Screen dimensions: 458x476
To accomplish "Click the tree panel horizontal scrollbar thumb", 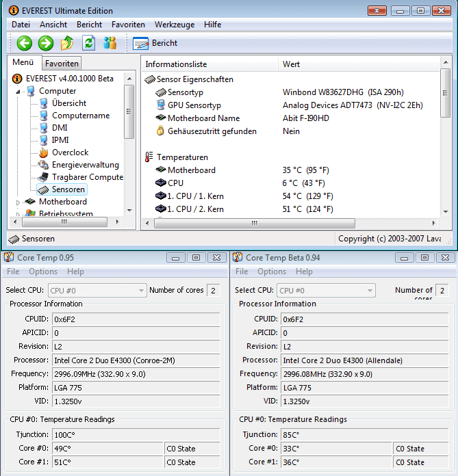I will point(64,222).
